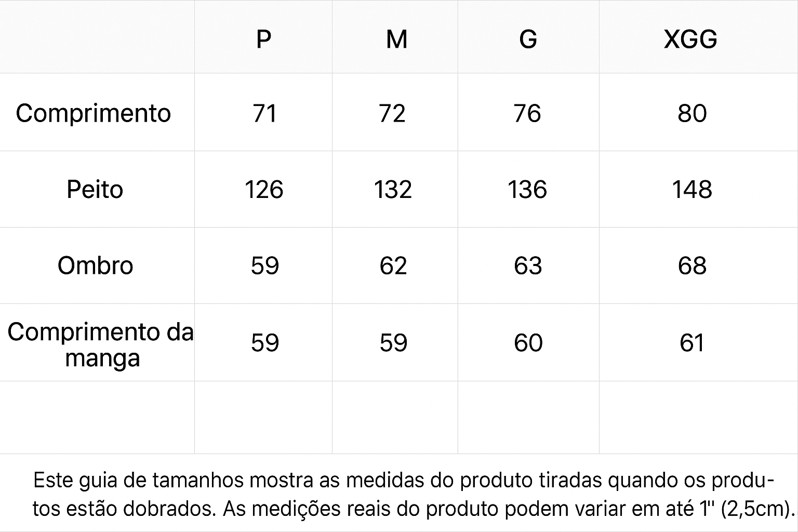The image size is (798, 532).
Task: Click the P size column header
Action: (264, 39)
